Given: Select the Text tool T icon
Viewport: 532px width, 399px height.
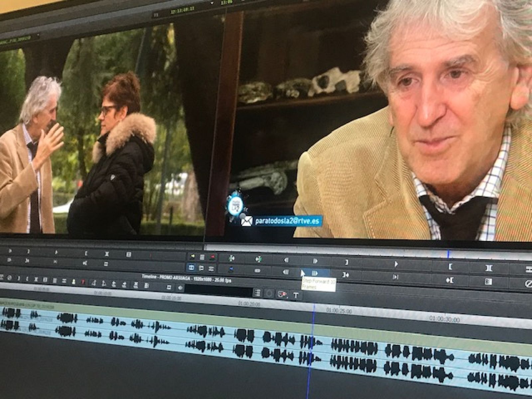Looking at the screenshot, I should (x=296, y=294).
